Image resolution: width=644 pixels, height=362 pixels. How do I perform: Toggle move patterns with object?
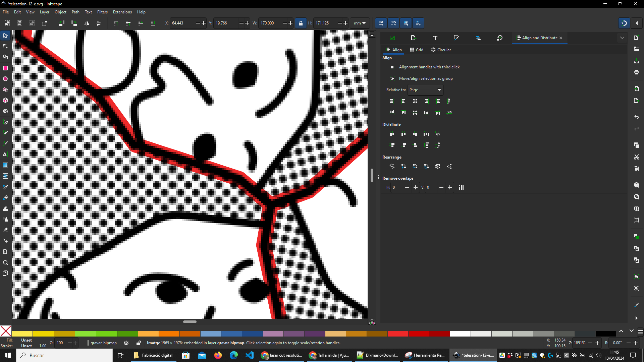[x=418, y=23]
